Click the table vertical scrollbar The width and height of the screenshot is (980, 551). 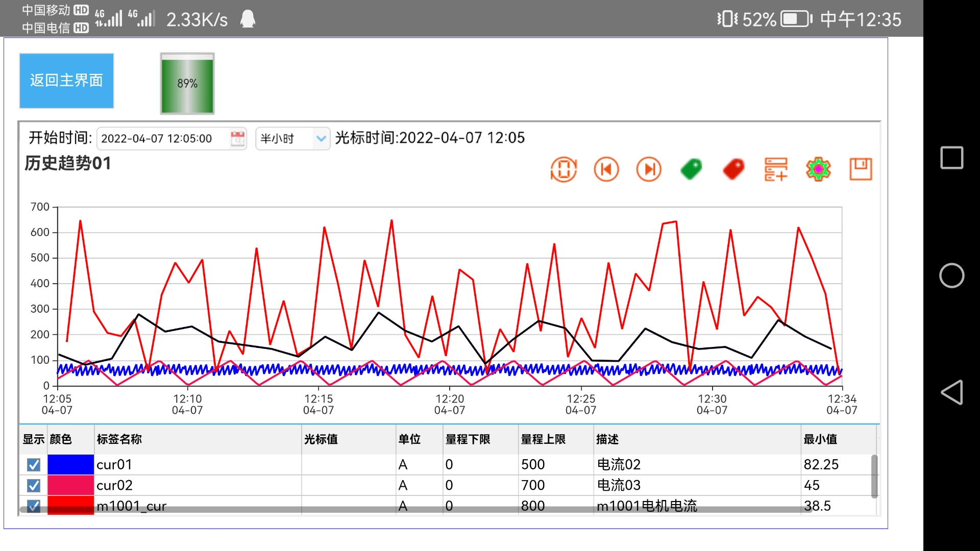(874, 475)
